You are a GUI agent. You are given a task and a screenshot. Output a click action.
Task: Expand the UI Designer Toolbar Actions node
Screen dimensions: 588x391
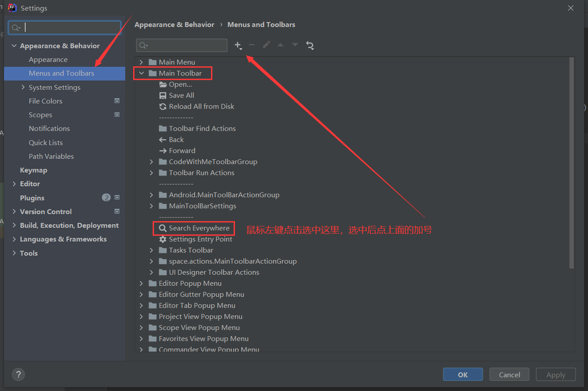(x=151, y=272)
